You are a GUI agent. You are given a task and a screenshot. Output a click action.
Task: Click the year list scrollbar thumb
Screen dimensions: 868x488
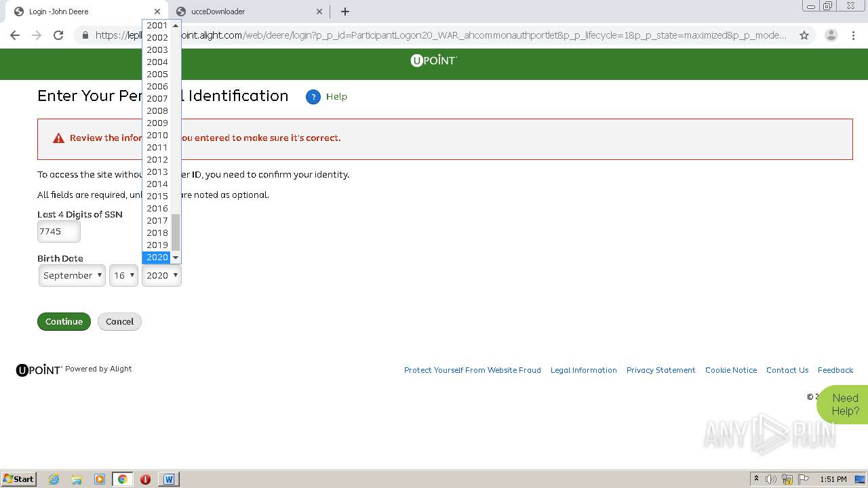point(176,232)
